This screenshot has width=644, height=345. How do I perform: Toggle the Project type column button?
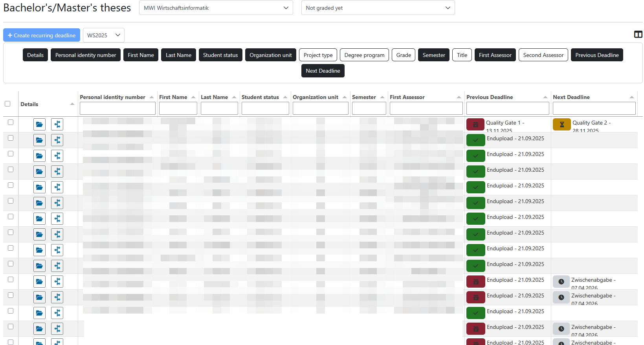point(318,55)
